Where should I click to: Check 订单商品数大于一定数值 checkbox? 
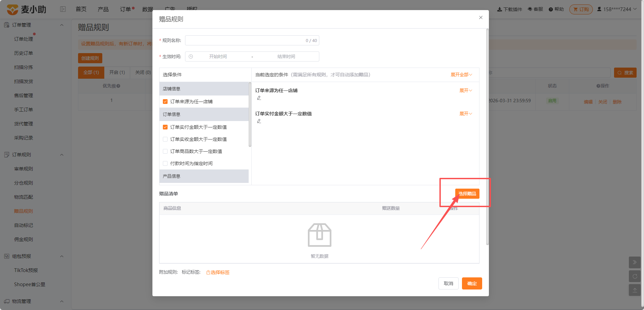(165, 151)
